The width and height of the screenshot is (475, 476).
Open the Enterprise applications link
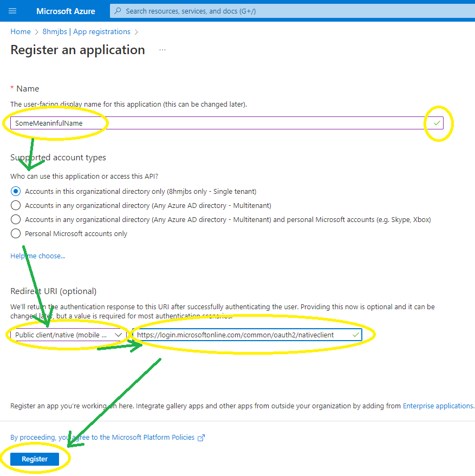pyautogui.click(x=438, y=406)
